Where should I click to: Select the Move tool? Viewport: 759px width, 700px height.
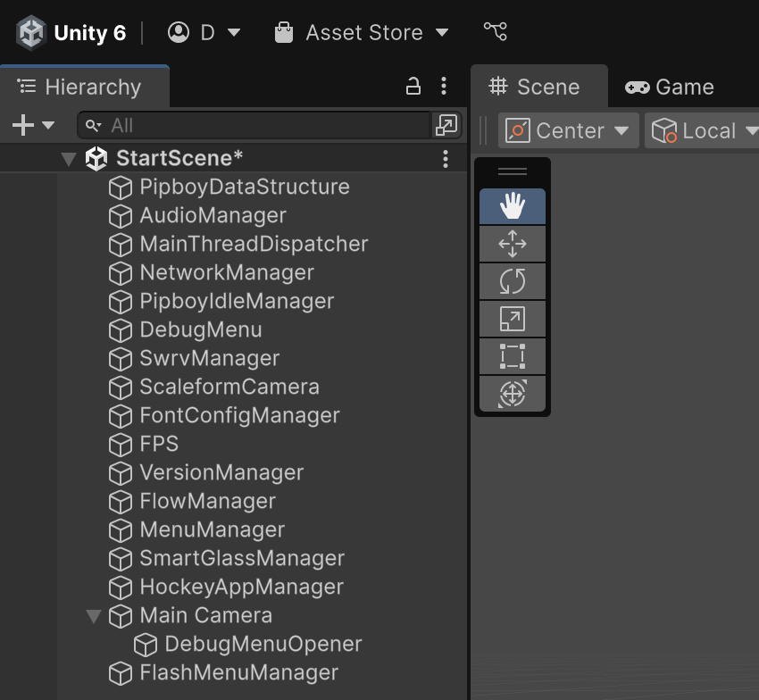[x=513, y=244]
